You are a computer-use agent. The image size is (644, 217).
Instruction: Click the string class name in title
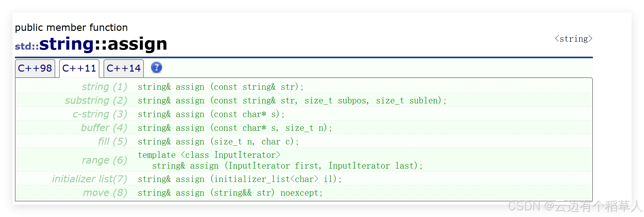[67, 44]
